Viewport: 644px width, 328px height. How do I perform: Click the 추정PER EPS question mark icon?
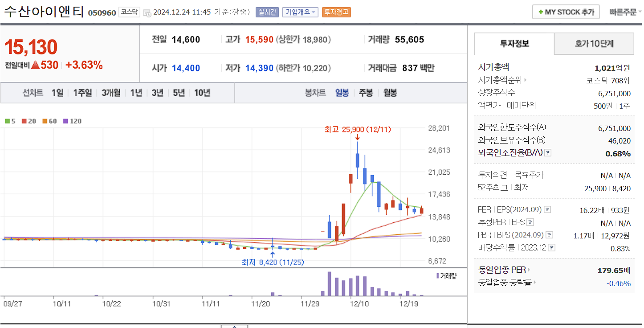point(530,223)
